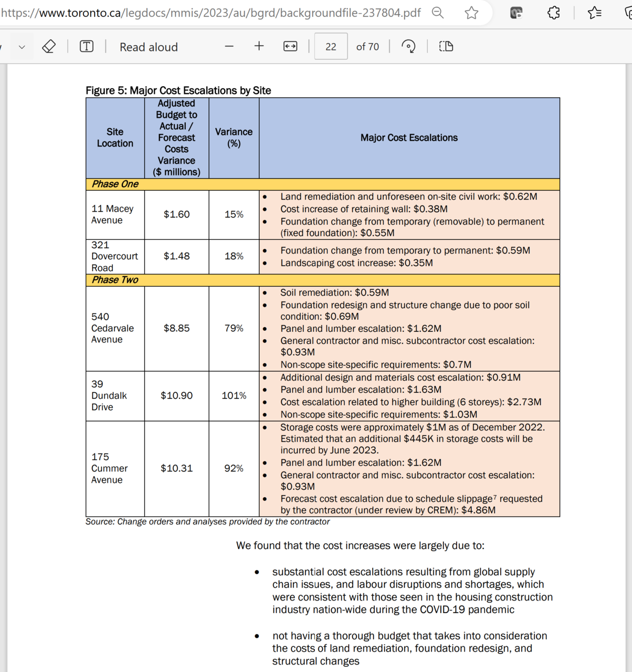Viewport: 632px width, 672px height.
Task: Click the toronto.ca PDF address bar URL
Action: click(210, 13)
